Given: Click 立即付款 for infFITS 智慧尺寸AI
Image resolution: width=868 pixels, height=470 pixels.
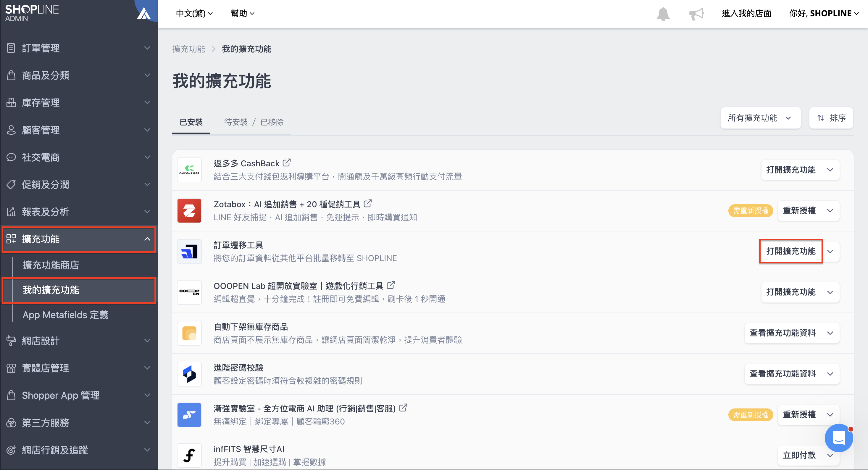Looking at the screenshot, I should pyautogui.click(x=799, y=455).
